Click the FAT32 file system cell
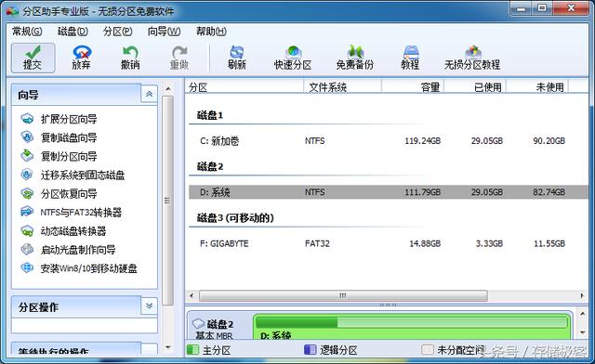Viewport: 595px width, 364px height. (x=317, y=243)
